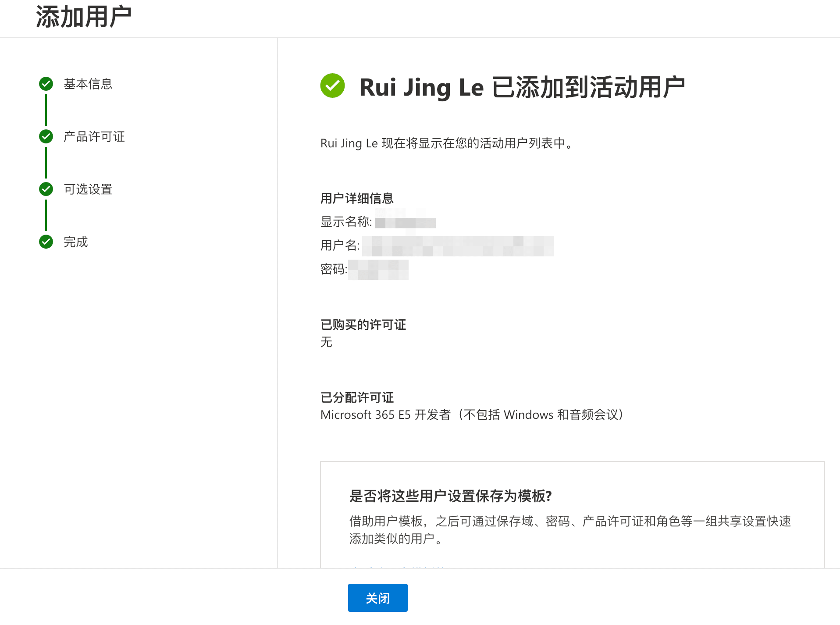The height and width of the screenshot is (625, 840).
Task: Click the 可选设置 step checkmark icon
Action: 46,189
